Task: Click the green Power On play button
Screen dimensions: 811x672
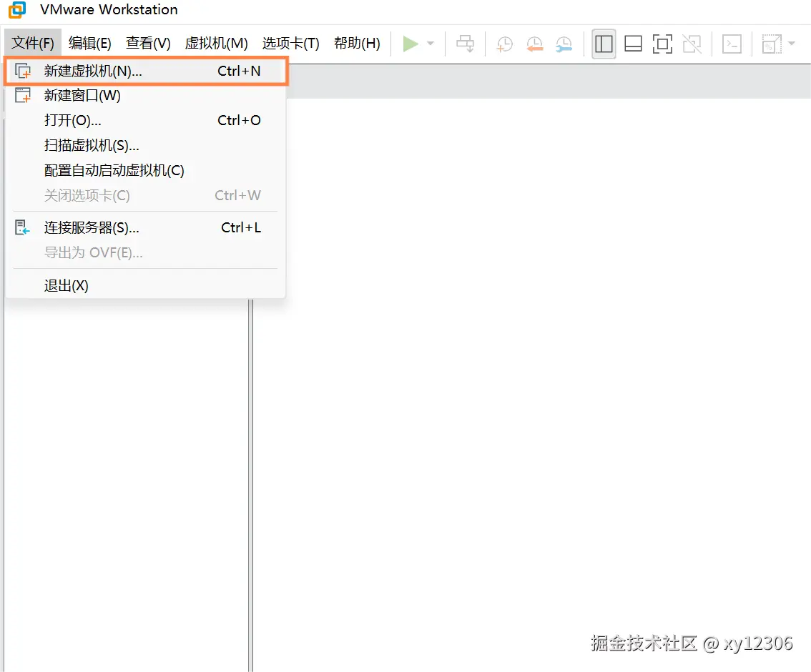Action: 411,44
